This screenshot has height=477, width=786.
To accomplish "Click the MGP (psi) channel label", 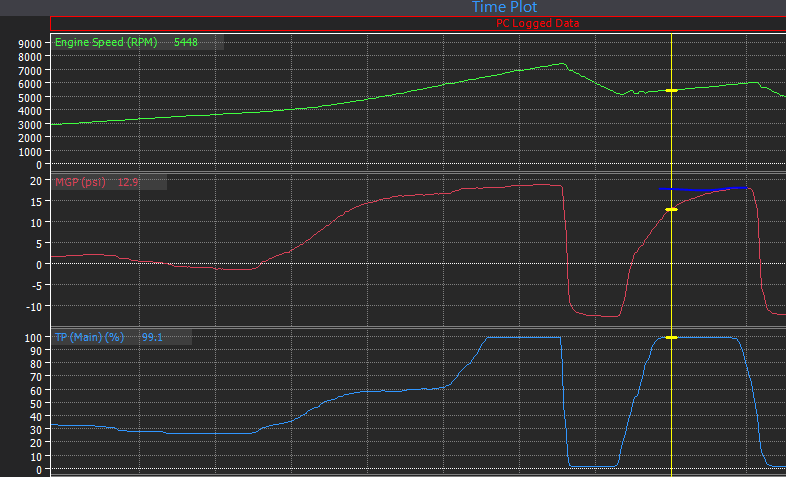I will click(x=80, y=182).
